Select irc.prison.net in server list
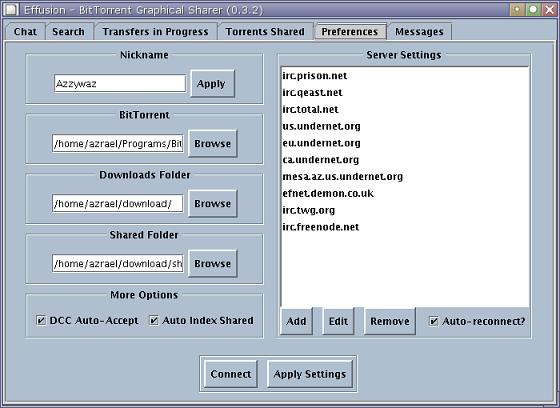 click(x=405, y=76)
